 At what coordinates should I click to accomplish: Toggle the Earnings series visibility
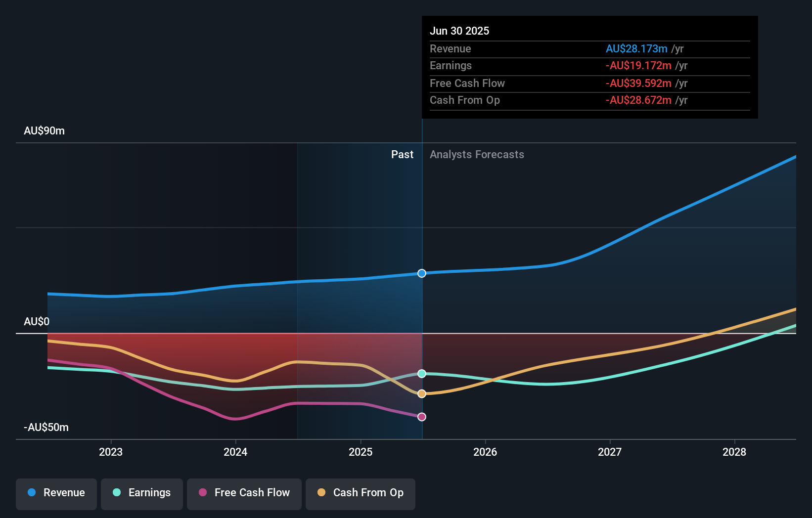coord(141,493)
